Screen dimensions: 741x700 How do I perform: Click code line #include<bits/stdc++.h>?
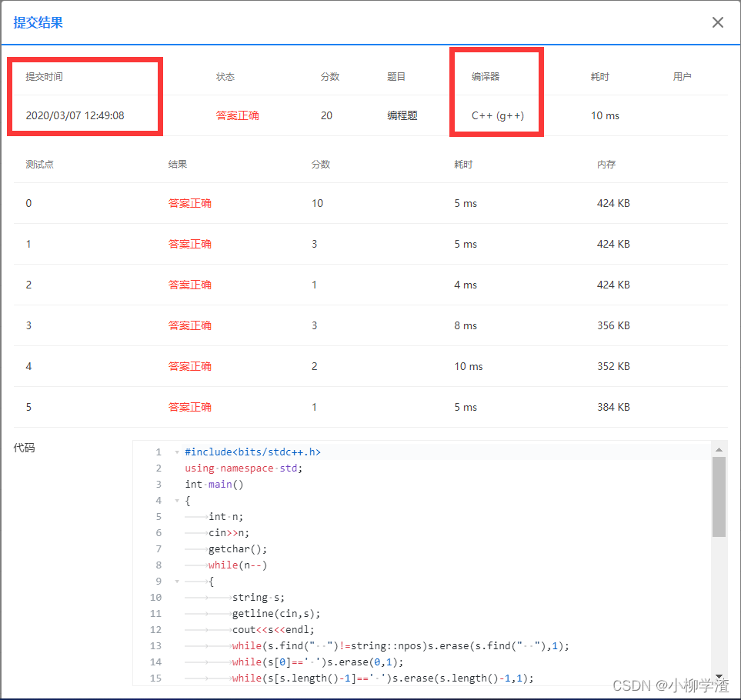coord(253,452)
